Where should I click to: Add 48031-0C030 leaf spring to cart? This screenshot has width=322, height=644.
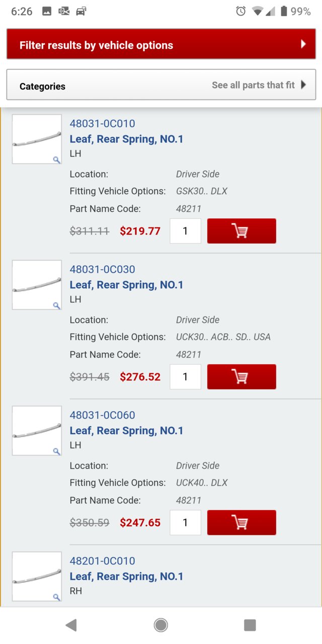(x=242, y=377)
